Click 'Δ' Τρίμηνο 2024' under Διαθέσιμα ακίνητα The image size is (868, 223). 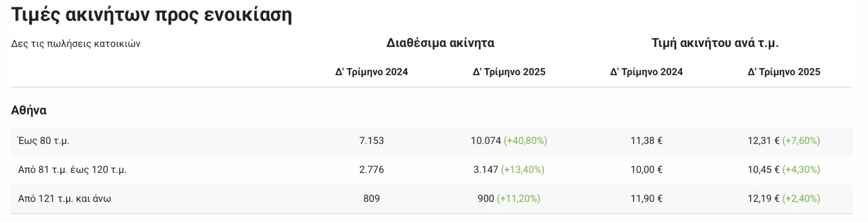tap(371, 72)
